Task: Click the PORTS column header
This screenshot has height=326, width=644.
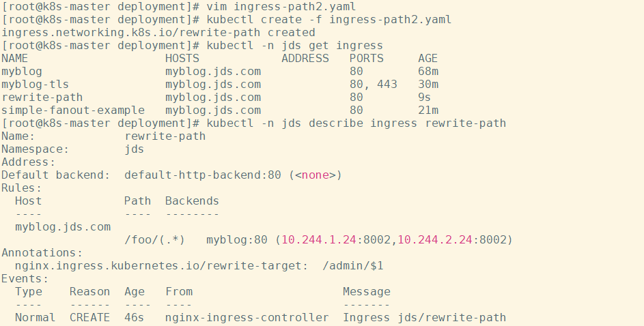Action: click(x=367, y=58)
